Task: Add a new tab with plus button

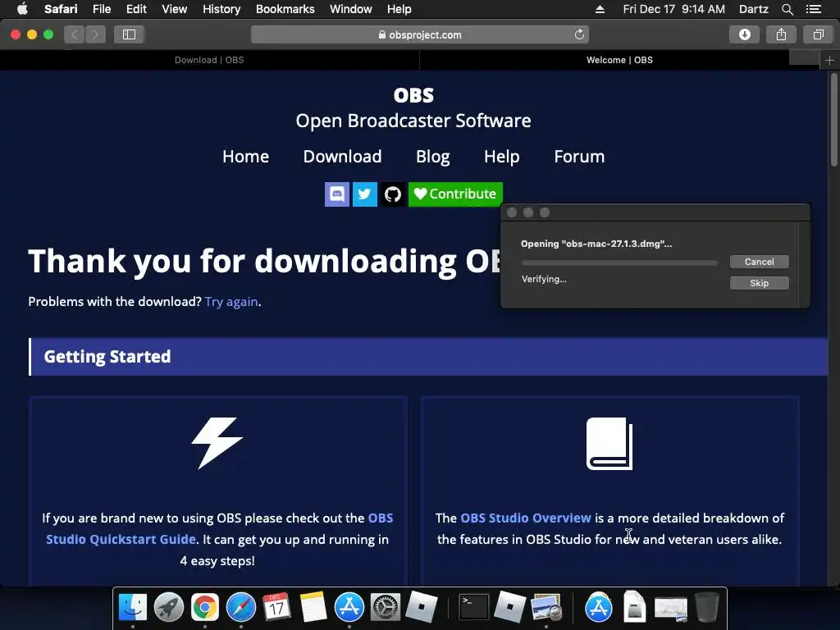Action: (x=830, y=60)
